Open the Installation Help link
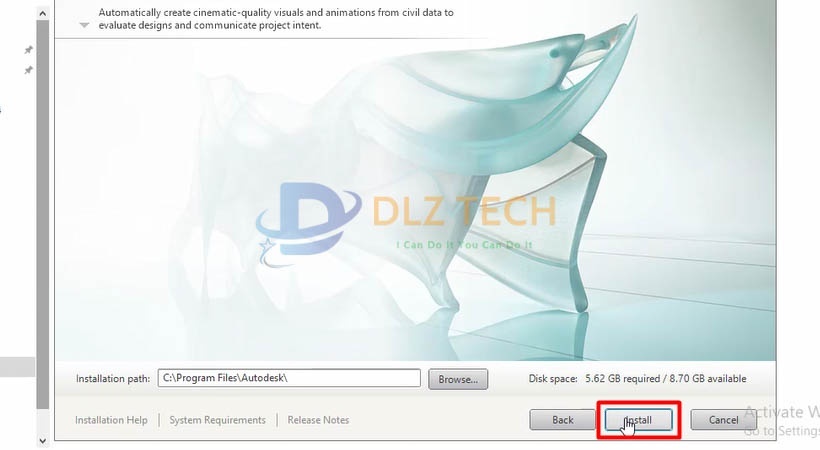 [111, 420]
